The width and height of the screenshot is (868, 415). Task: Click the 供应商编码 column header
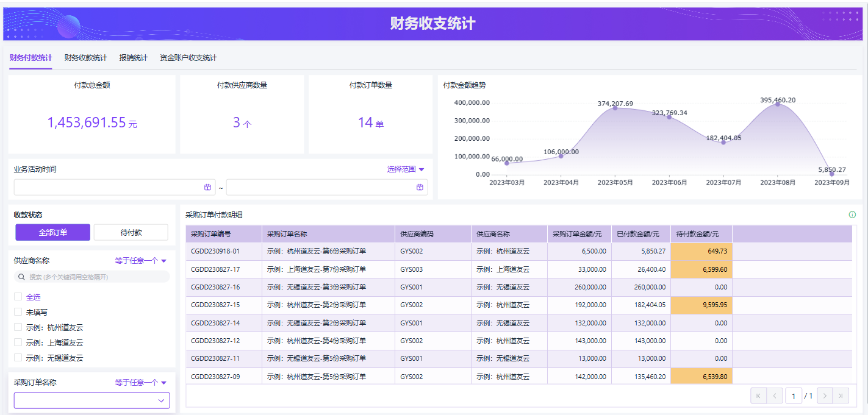(x=433, y=234)
